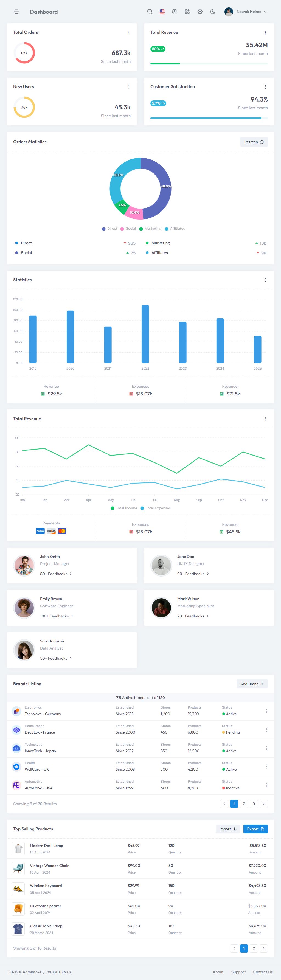Toggle Affiliates legend in donut chart
Viewport: 281px width, 980px height.
click(x=175, y=229)
